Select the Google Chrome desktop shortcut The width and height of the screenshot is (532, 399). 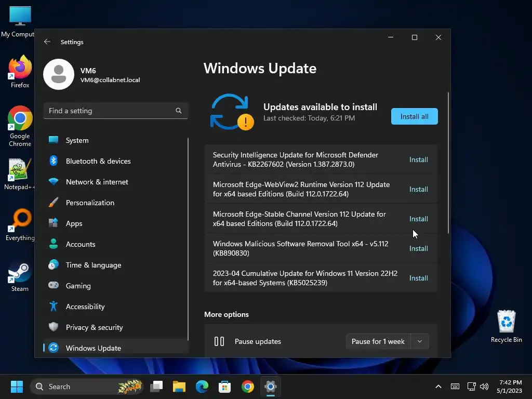point(20,126)
